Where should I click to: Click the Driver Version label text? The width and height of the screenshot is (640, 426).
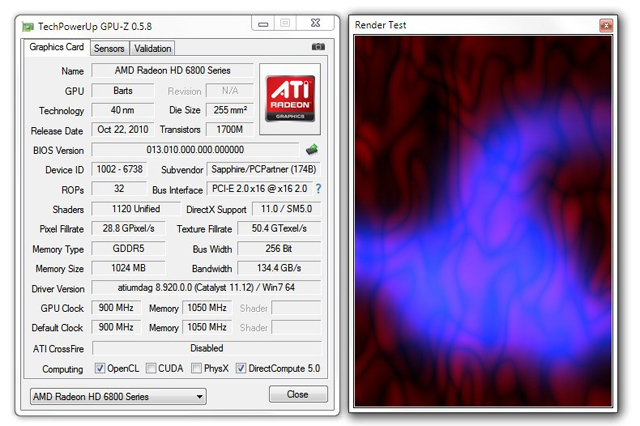58,289
